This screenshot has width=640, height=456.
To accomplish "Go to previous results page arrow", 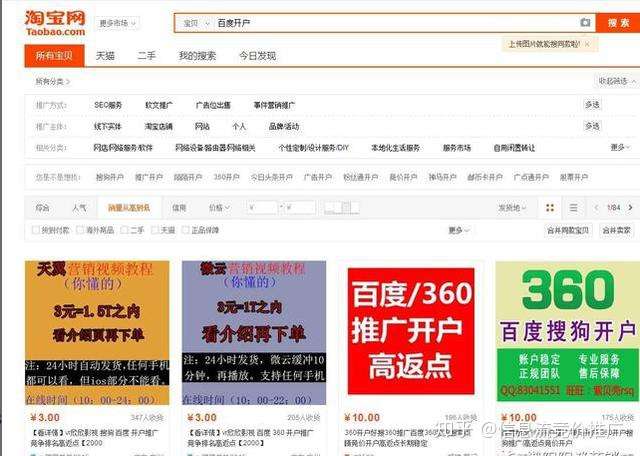I will point(596,208).
